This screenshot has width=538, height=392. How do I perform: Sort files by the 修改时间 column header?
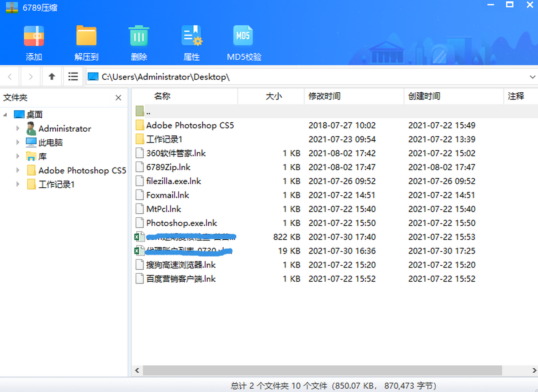[324, 96]
